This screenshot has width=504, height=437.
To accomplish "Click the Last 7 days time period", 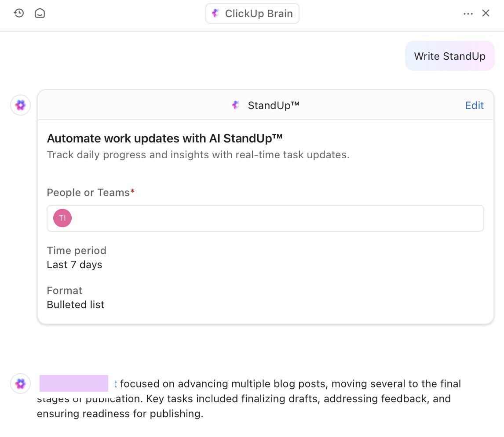I will pos(74,265).
